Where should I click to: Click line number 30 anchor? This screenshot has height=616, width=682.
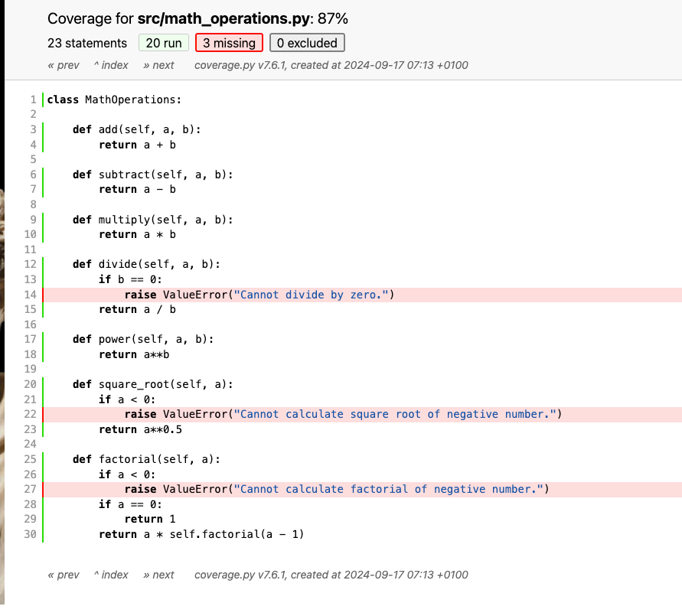[x=31, y=534]
